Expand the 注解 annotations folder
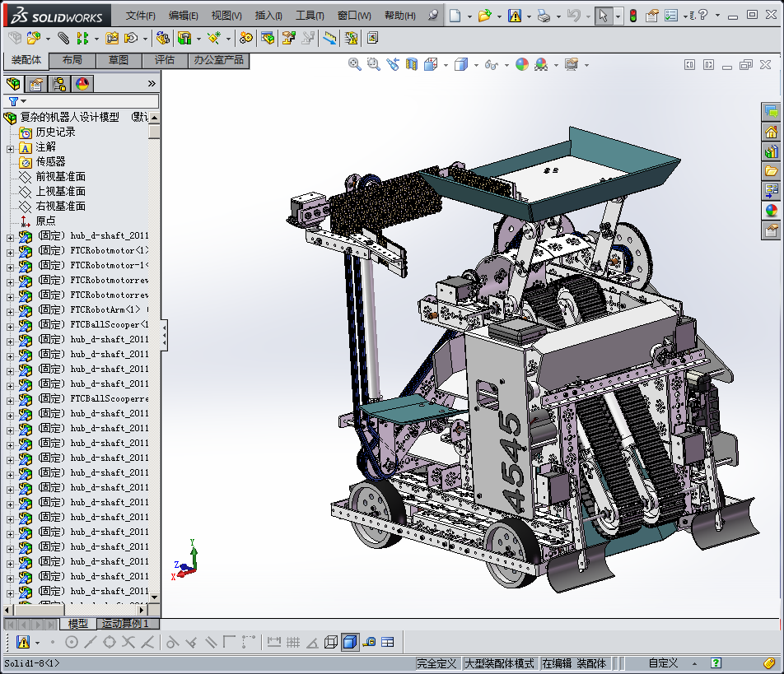The height and width of the screenshot is (674, 784). click(x=10, y=147)
